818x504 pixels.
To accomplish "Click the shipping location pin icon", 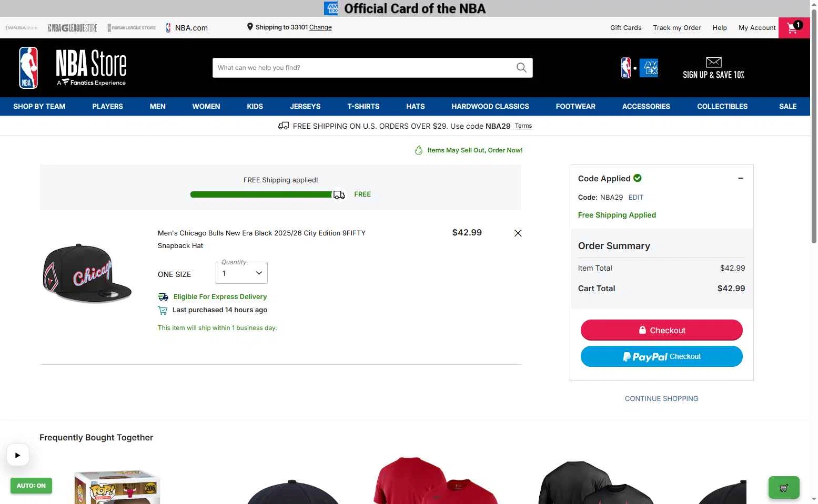I will (250, 27).
